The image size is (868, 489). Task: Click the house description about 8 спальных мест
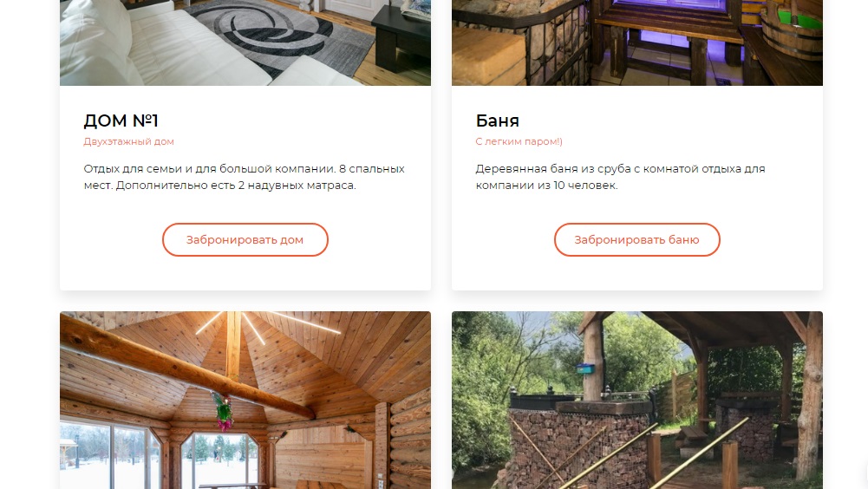[245, 177]
